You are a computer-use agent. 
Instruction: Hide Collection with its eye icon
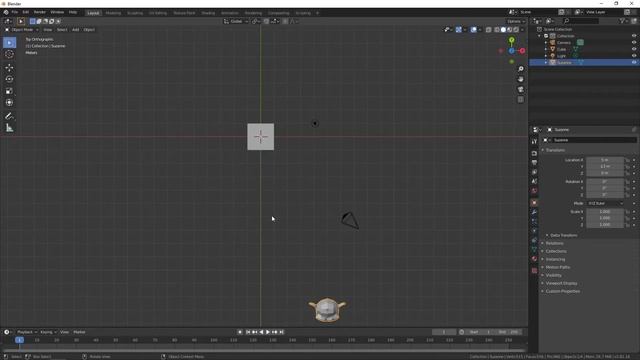(634, 36)
